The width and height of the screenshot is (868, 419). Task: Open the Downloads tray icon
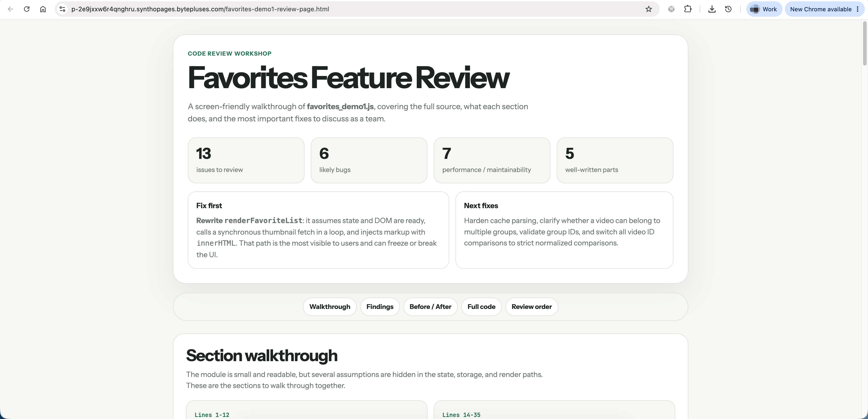click(x=712, y=9)
